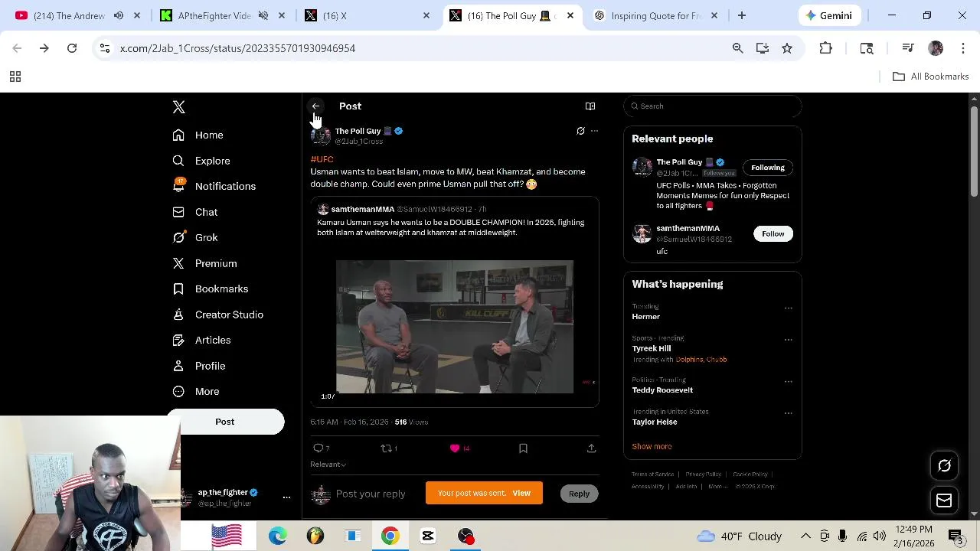Open Articles in the sidebar
Screen dimensions: 980x551
point(202,340)
